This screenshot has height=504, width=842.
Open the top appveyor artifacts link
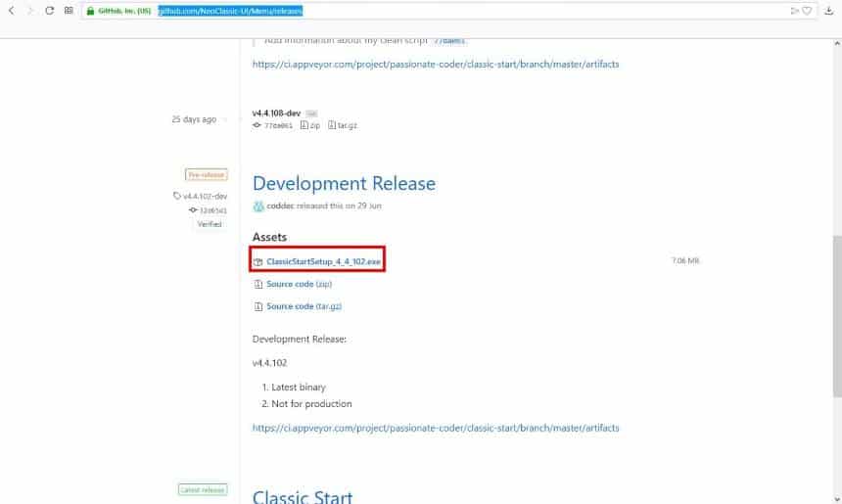436,64
